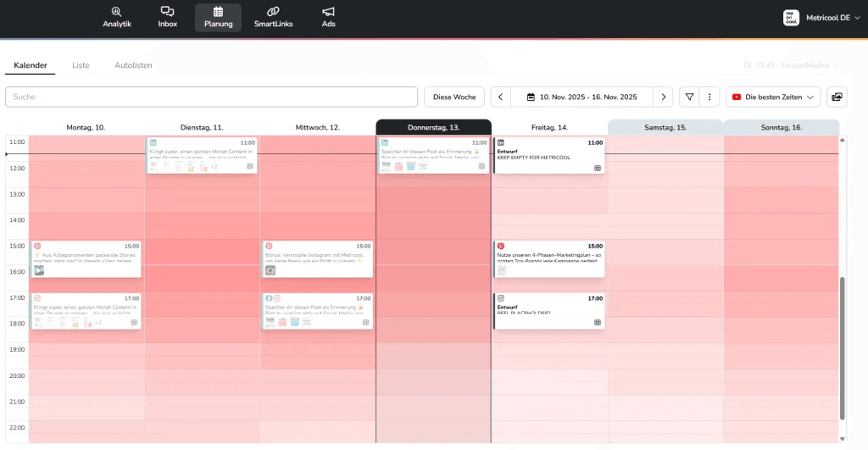Go to previous week with left arrow
Screen dimensions: 868x450
tap(501, 97)
